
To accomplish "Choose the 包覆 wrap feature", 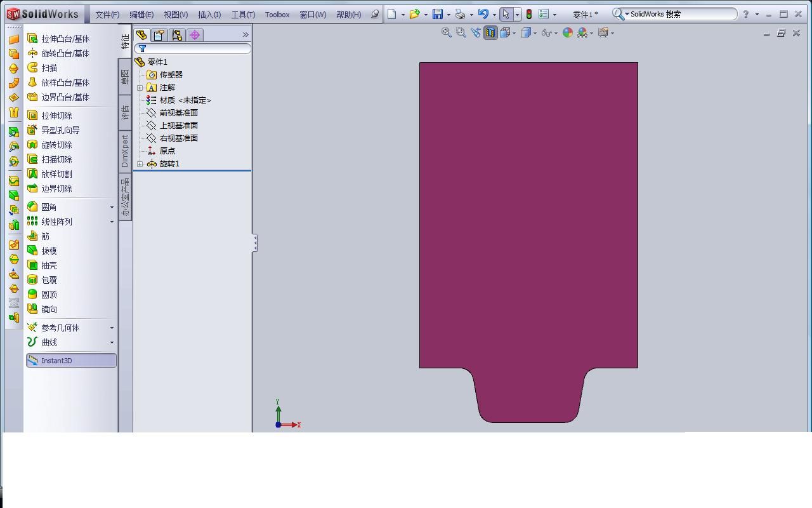I will [42, 280].
